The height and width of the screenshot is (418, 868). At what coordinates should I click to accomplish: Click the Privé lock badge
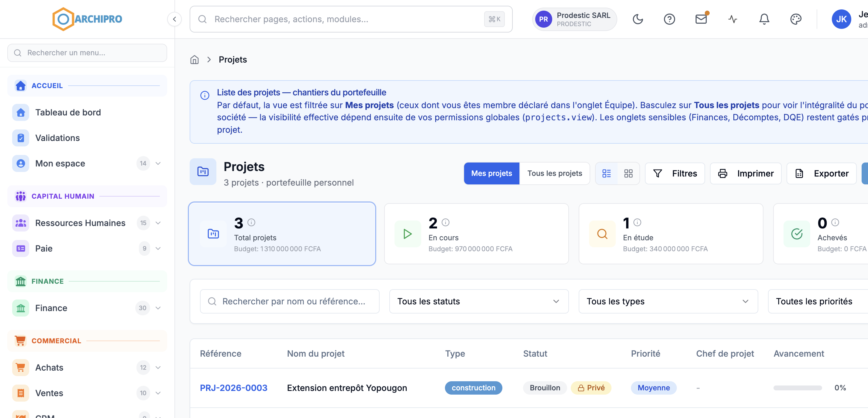pyautogui.click(x=591, y=388)
